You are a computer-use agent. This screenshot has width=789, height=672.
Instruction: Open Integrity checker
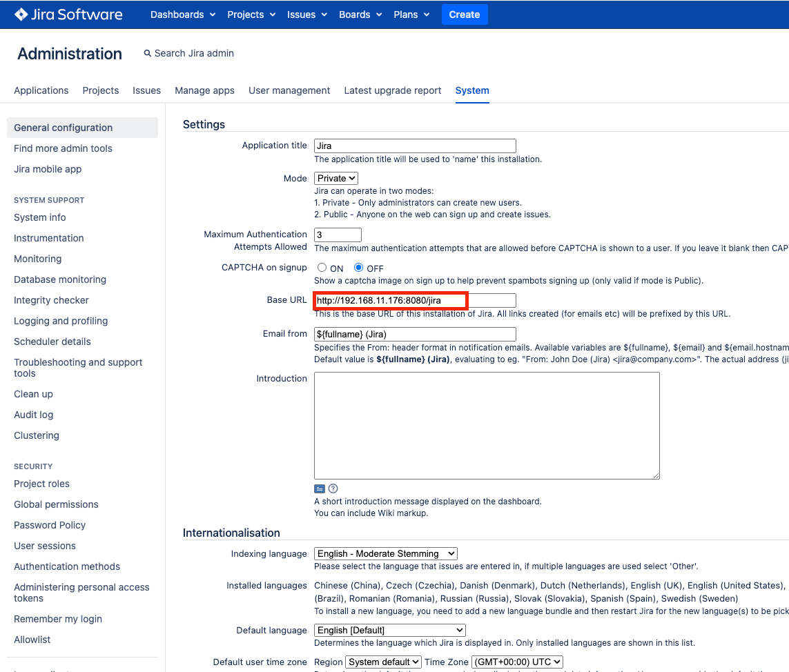click(51, 300)
